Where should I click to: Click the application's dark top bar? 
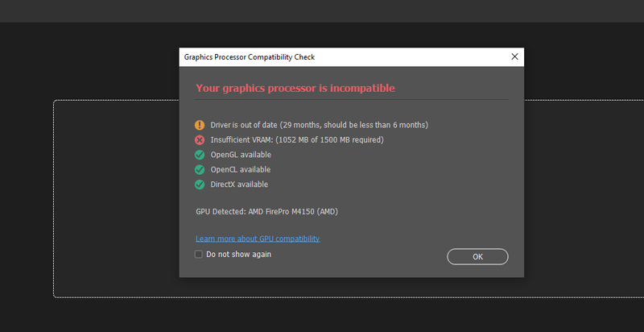322,10
